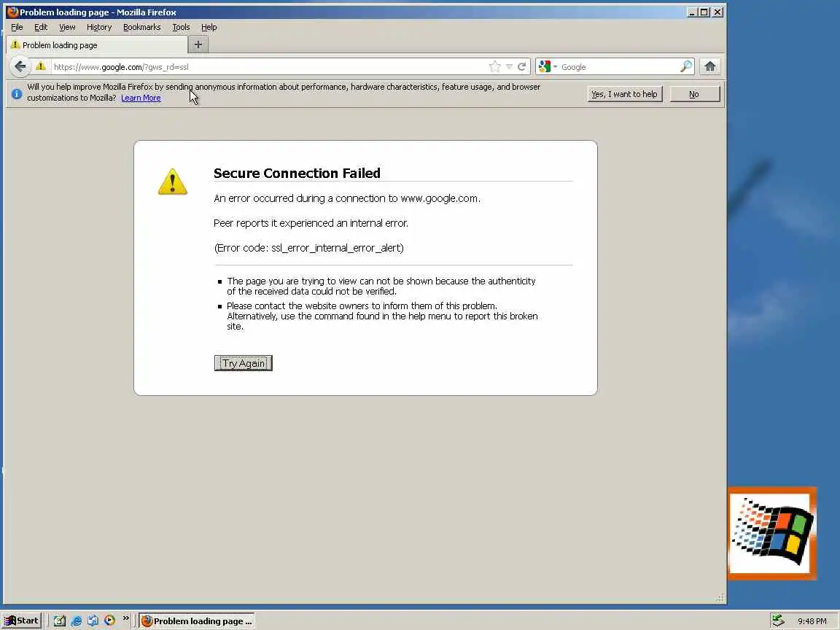Select the 'Problem loading page' tab
840x630 pixels.
[x=97, y=45]
